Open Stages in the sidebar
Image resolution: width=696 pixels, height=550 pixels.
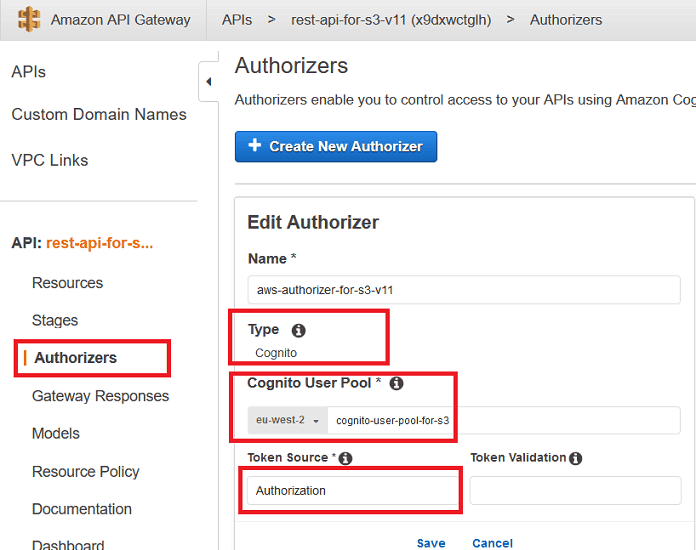55,321
